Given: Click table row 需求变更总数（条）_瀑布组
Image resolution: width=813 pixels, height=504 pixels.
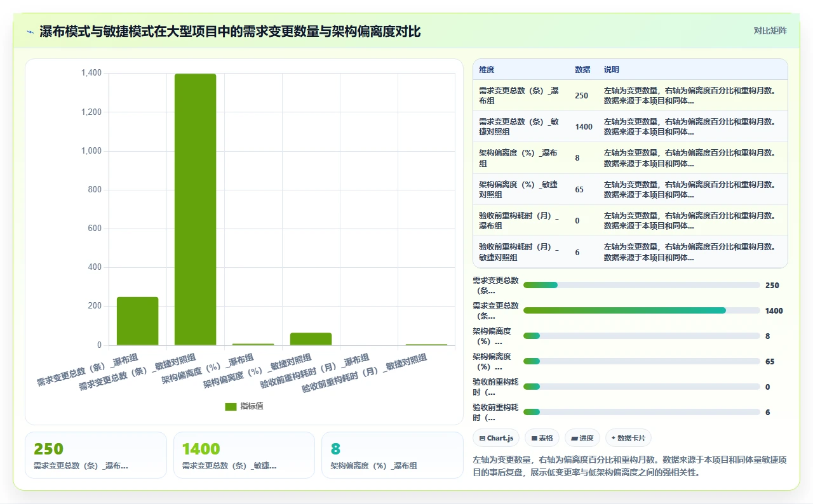Looking at the screenshot, I should click(630, 95).
